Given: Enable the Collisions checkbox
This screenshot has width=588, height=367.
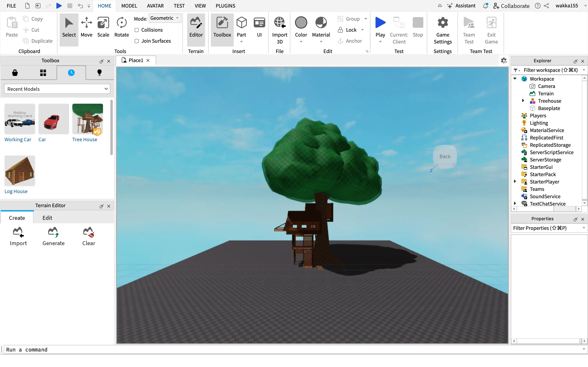Looking at the screenshot, I should [x=136, y=30].
